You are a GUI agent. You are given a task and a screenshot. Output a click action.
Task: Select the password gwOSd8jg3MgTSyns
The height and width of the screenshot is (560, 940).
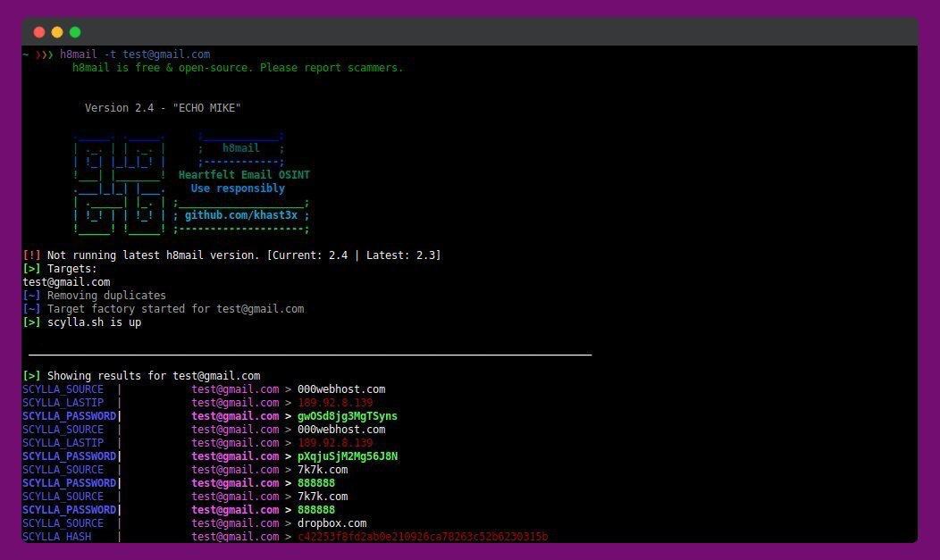[348, 415]
